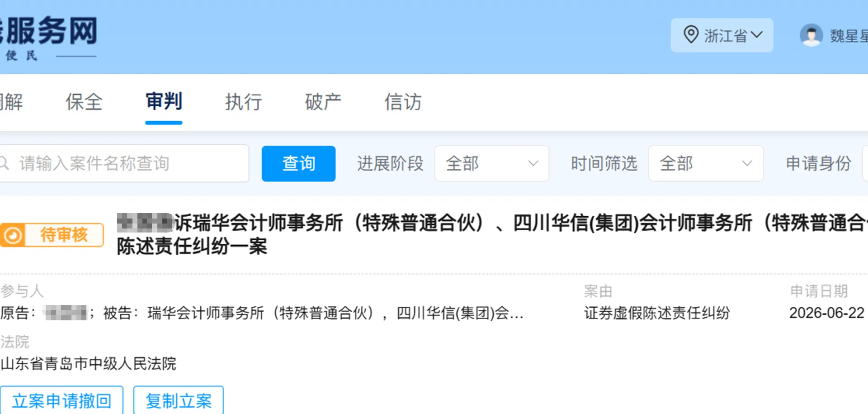
Task: Open the 浙江省 province selector
Action: [722, 35]
